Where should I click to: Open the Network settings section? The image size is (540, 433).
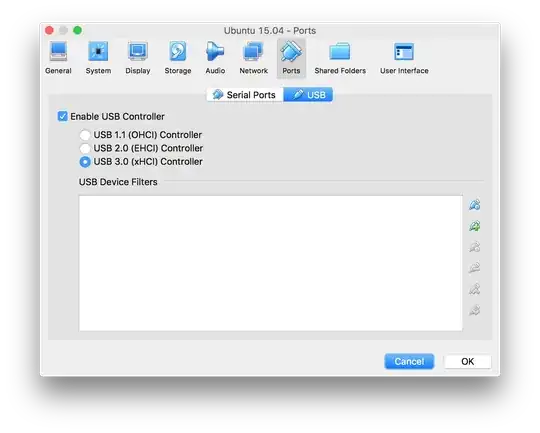coord(253,58)
